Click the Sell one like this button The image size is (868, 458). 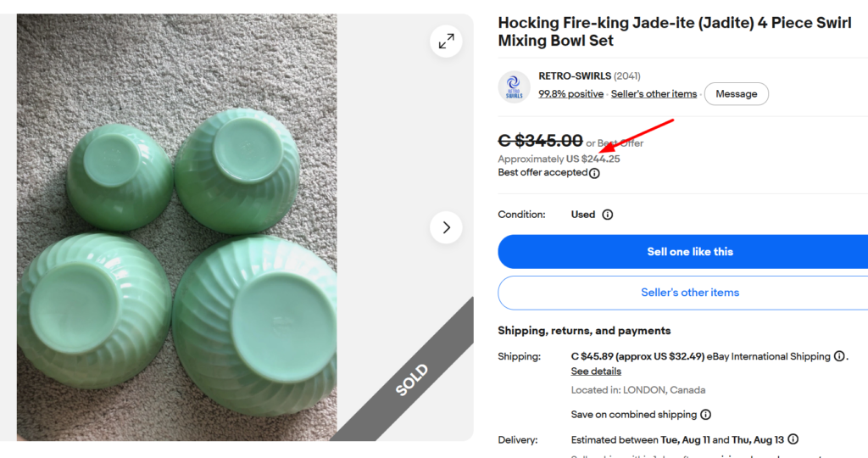point(683,252)
